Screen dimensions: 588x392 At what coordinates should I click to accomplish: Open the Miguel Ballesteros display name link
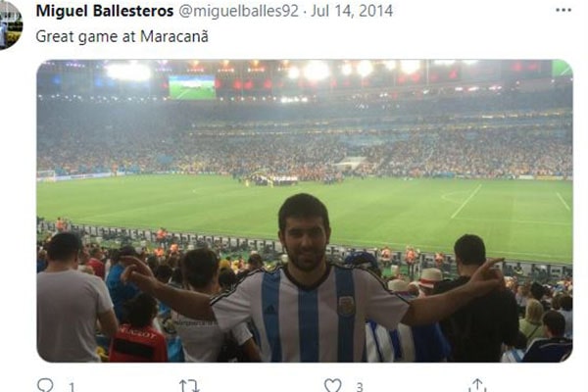tap(105, 11)
